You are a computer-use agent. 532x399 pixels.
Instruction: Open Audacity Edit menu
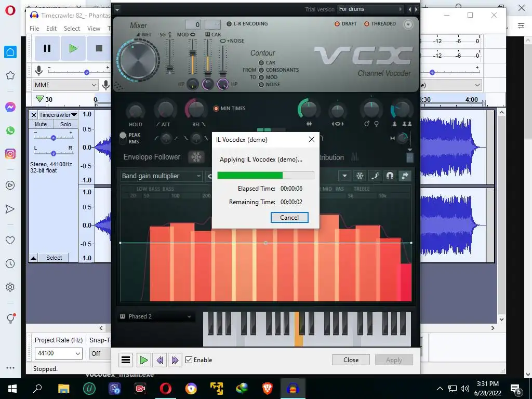pyautogui.click(x=51, y=29)
